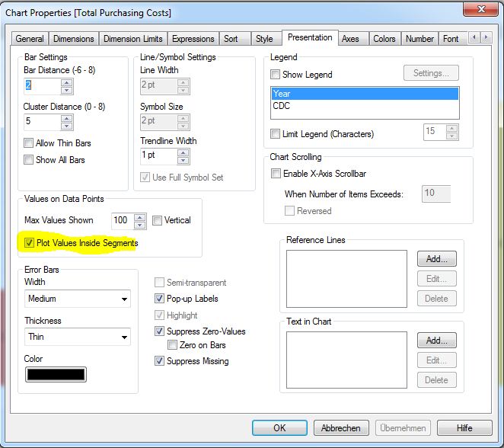Toggle Suppress Missing checkbox
This screenshot has width=504, height=448.
(159, 361)
